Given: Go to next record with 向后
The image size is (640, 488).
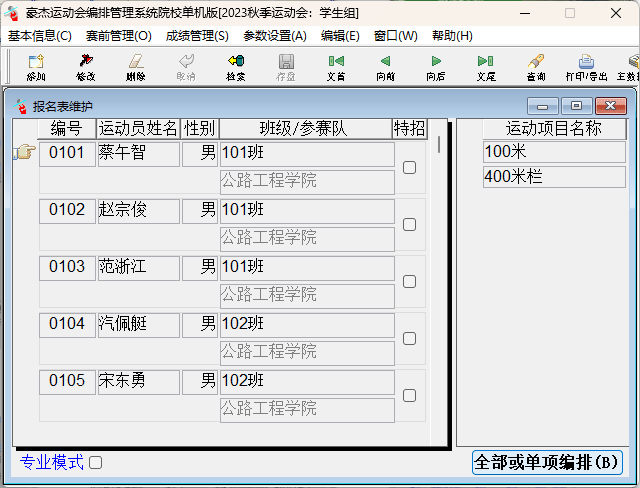Looking at the screenshot, I should (x=436, y=67).
